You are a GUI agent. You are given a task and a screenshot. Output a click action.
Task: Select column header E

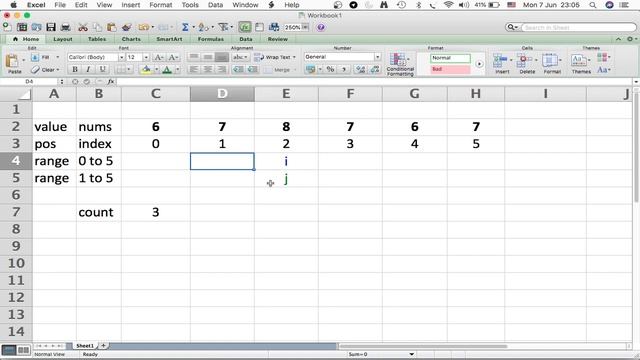pyautogui.click(x=286, y=94)
